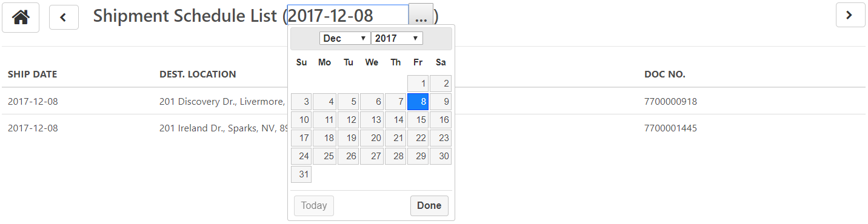Click the ship date input field
This screenshot has height=224, width=868.
[348, 16]
